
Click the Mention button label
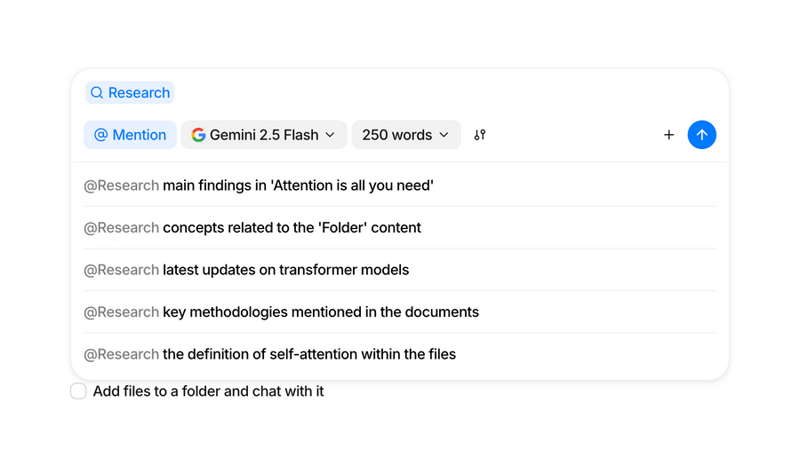(139, 135)
